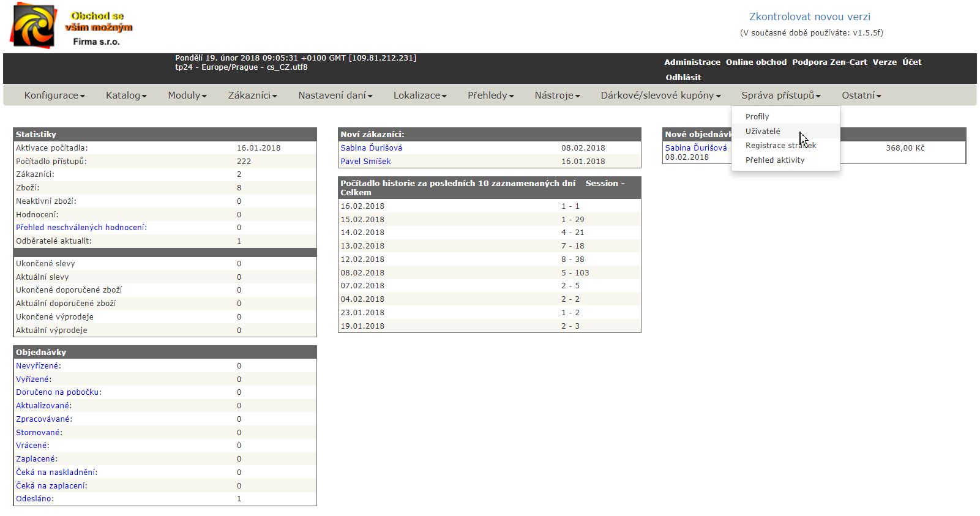Expand the Moduly menu
The height and width of the screenshot is (516, 980).
click(187, 95)
